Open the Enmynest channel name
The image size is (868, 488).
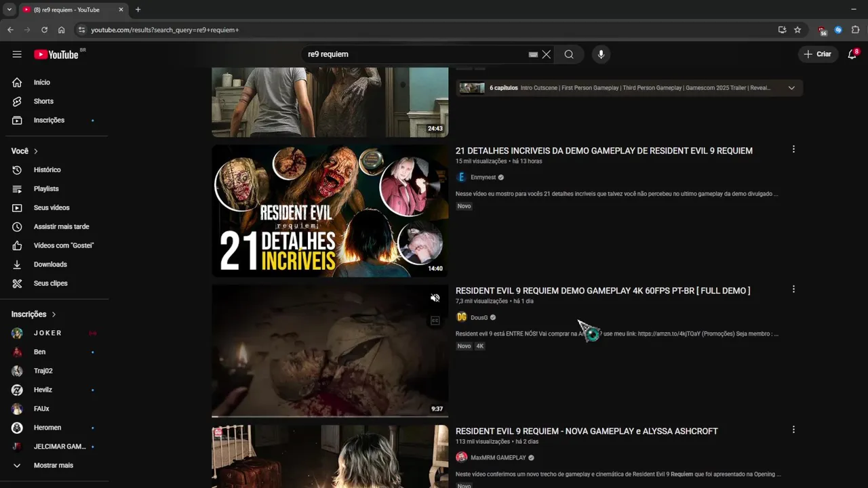click(x=483, y=177)
